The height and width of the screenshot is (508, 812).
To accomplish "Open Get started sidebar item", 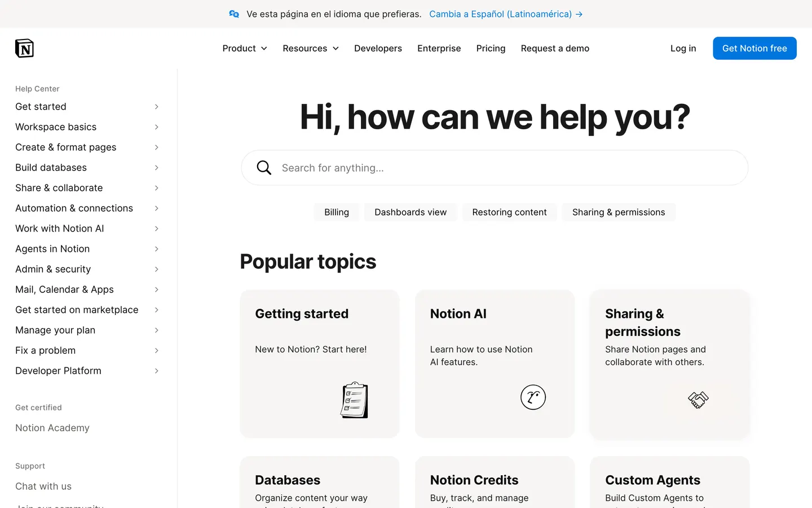I will tap(41, 107).
